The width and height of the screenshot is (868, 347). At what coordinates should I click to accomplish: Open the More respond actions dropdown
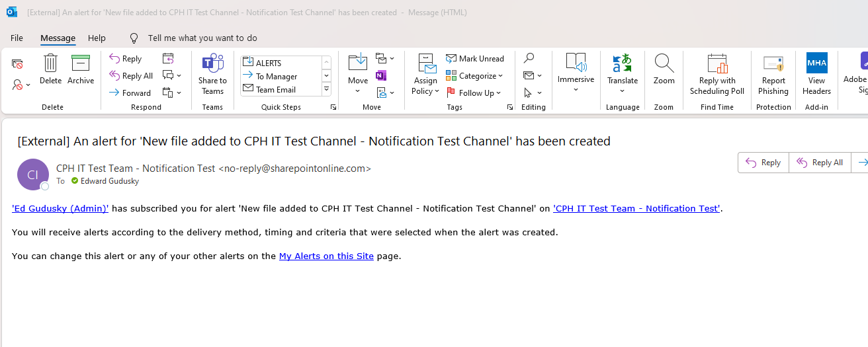click(172, 93)
